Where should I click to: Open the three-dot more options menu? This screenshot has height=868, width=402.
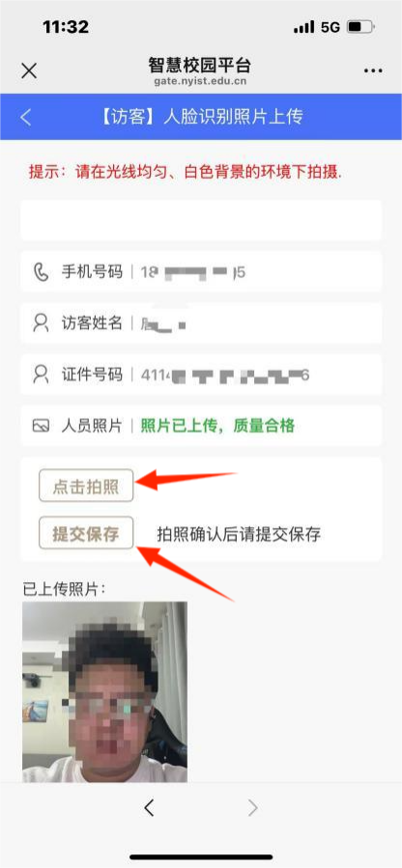click(x=373, y=70)
